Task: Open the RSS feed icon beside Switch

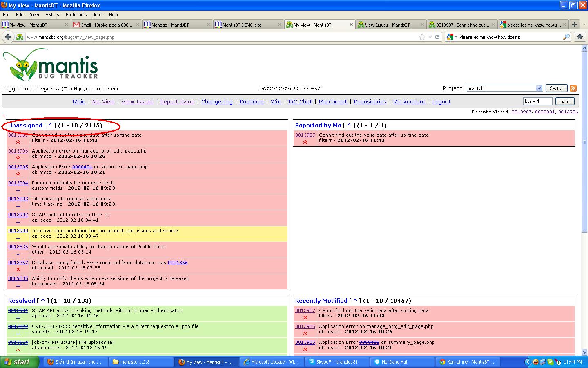Action: coord(573,88)
